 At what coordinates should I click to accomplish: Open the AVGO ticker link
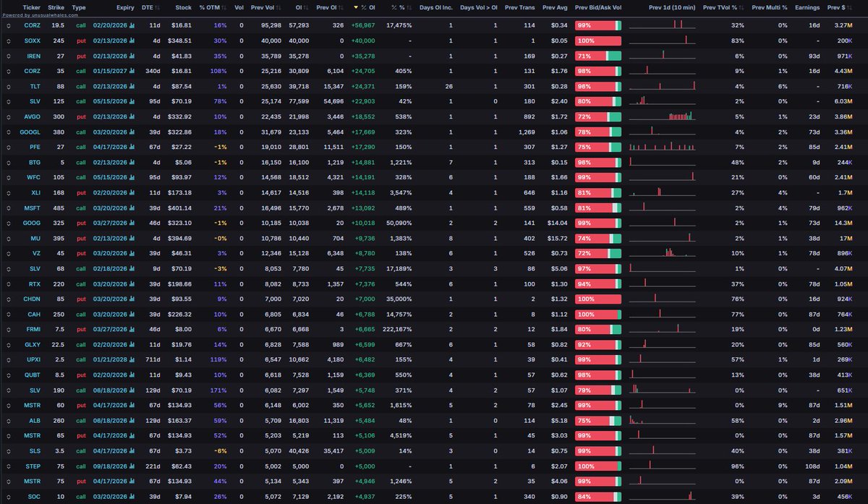33,116
